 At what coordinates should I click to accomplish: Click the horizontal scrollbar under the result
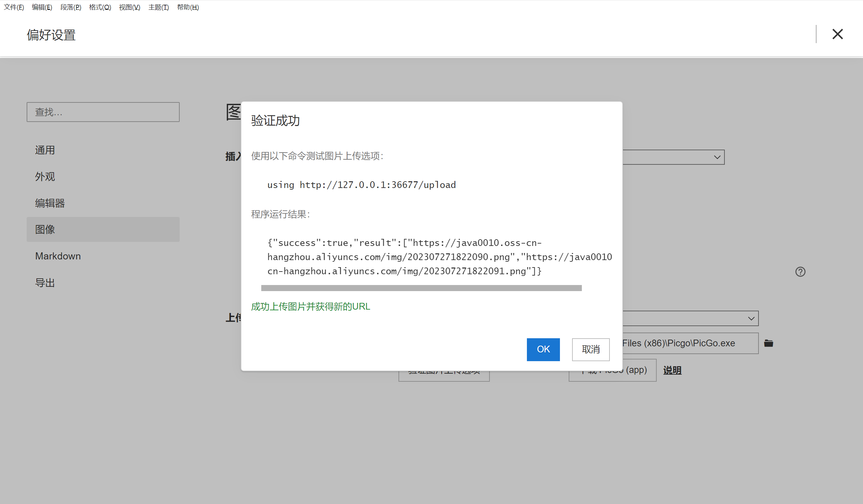(421, 288)
